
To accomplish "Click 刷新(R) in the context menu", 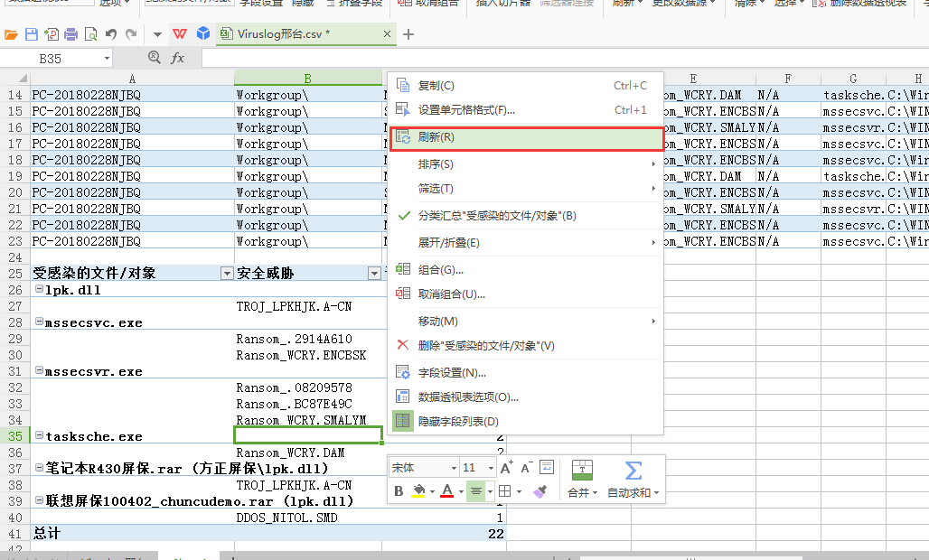I will [526, 137].
